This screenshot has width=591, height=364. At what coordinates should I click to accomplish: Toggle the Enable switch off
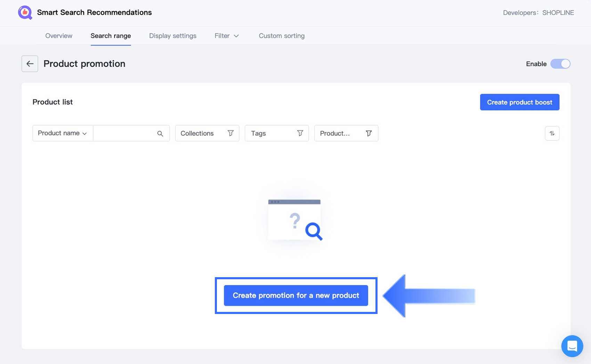[x=560, y=64]
